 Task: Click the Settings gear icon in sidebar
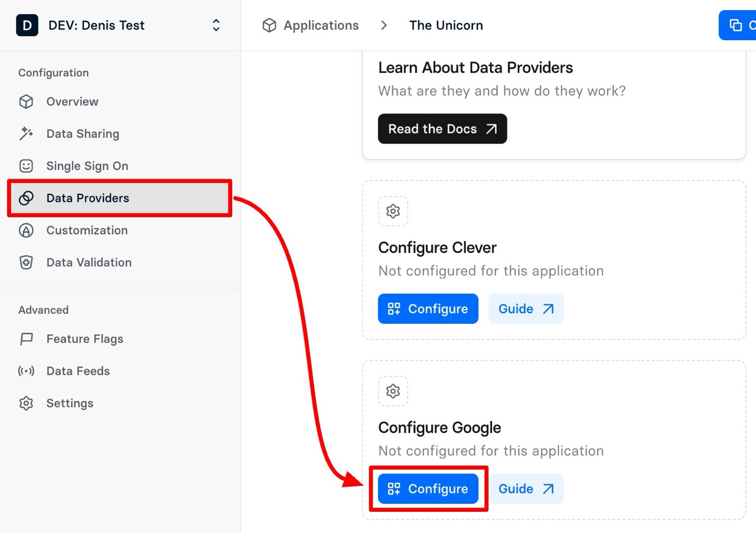[x=26, y=404]
